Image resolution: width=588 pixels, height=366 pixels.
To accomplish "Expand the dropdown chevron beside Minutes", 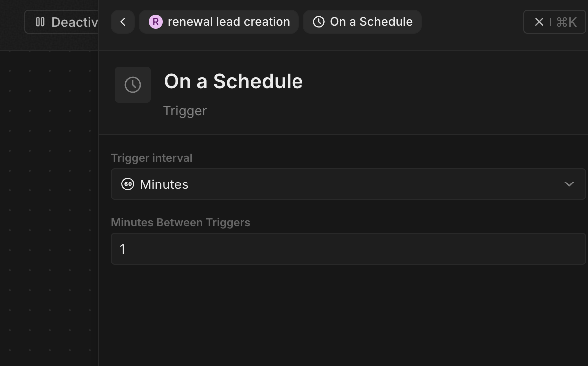I will [x=569, y=184].
